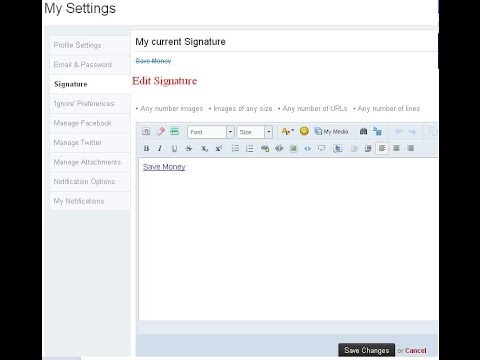Click the 'Images of any size' text

coord(243,109)
